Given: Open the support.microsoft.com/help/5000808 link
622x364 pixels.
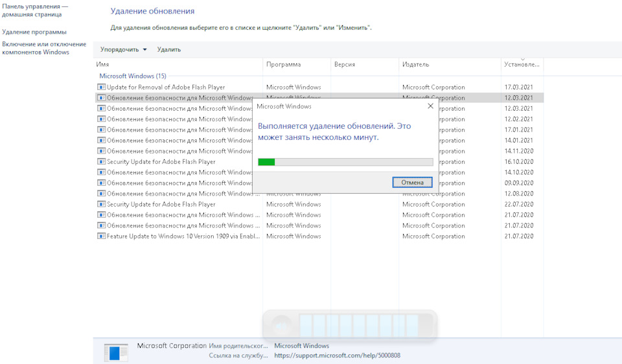Looking at the screenshot, I should tap(337, 356).
